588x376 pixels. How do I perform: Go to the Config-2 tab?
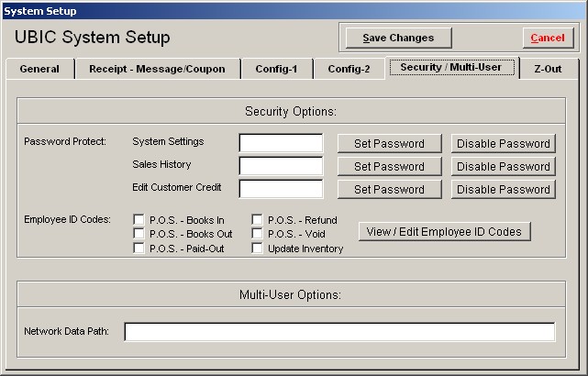pos(349,69)
